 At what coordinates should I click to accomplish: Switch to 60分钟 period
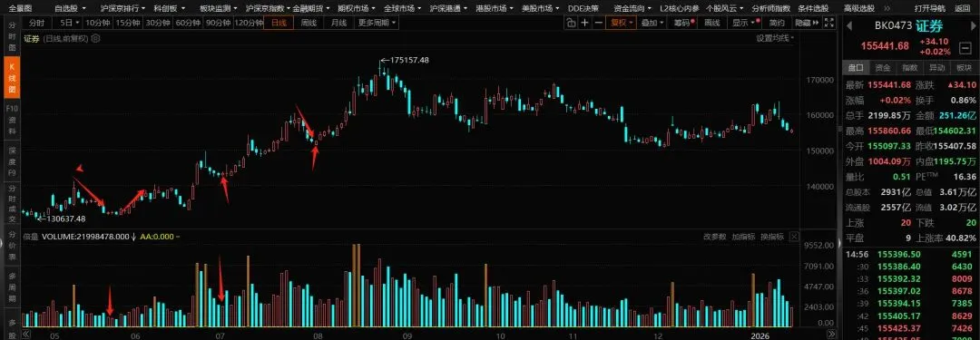188,23
